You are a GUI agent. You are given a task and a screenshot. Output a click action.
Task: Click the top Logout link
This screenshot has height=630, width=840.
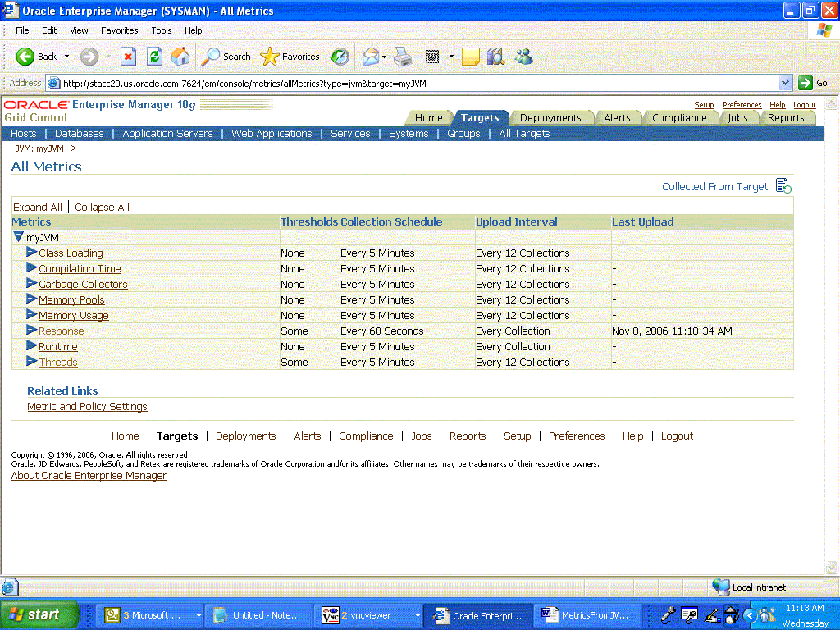[804, 105]
